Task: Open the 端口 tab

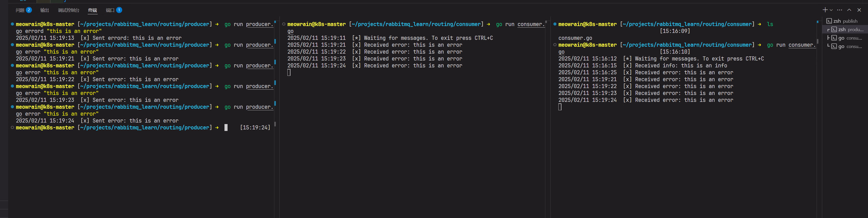Action: [110, 10]
